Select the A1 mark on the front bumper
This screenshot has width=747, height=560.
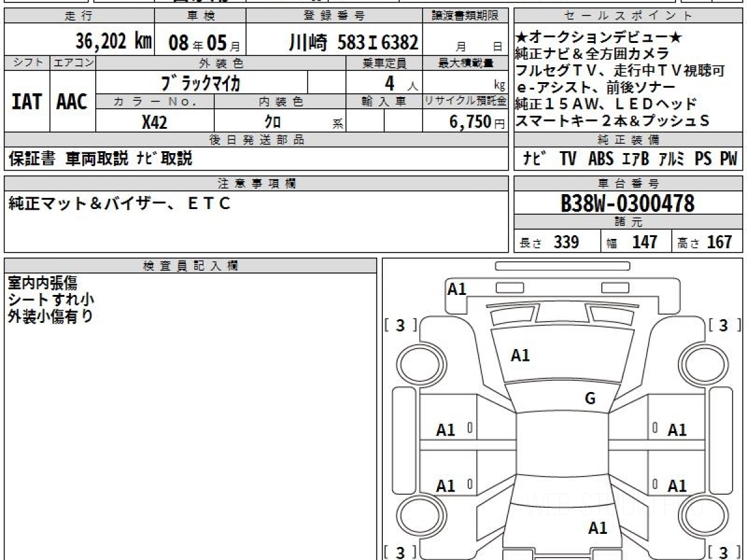(457, 289)
